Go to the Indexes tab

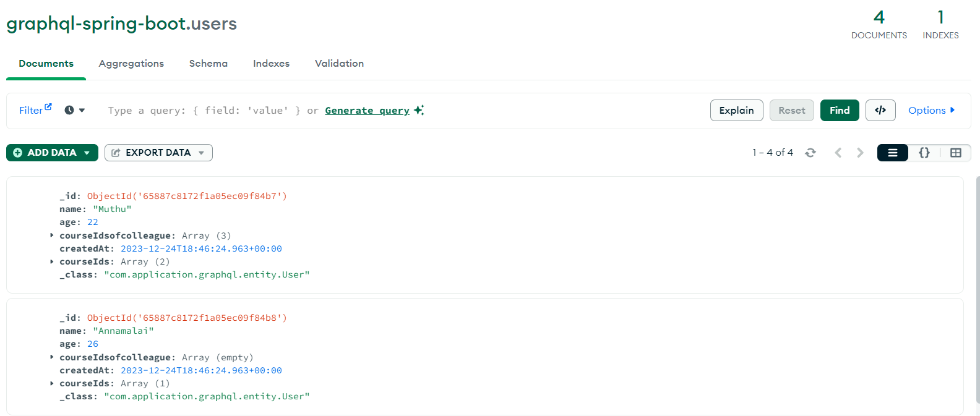[x=271, y=63]
